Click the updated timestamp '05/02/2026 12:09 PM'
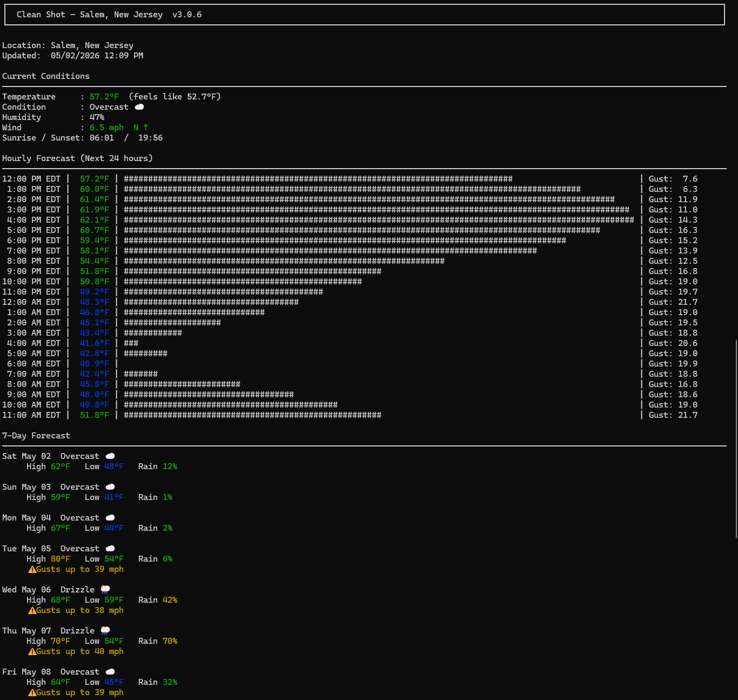 [97, 56]
